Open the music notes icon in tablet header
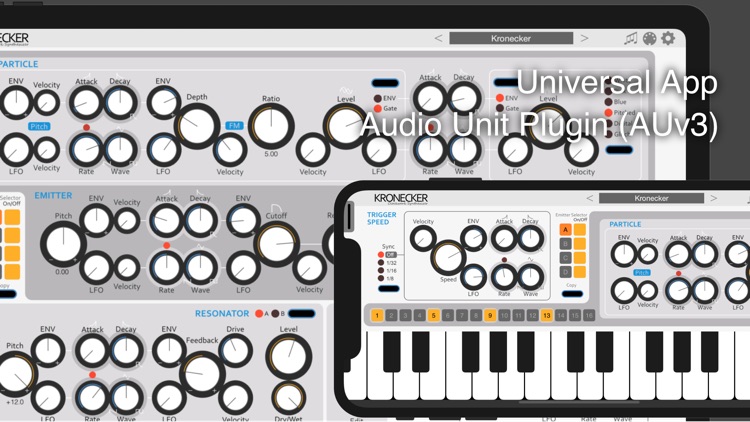 [631, 38]
